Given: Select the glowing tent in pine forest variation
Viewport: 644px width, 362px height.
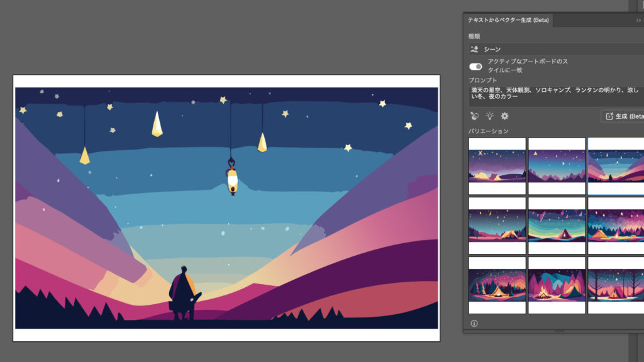Looking at the screenshot, I should coord(497,285).
